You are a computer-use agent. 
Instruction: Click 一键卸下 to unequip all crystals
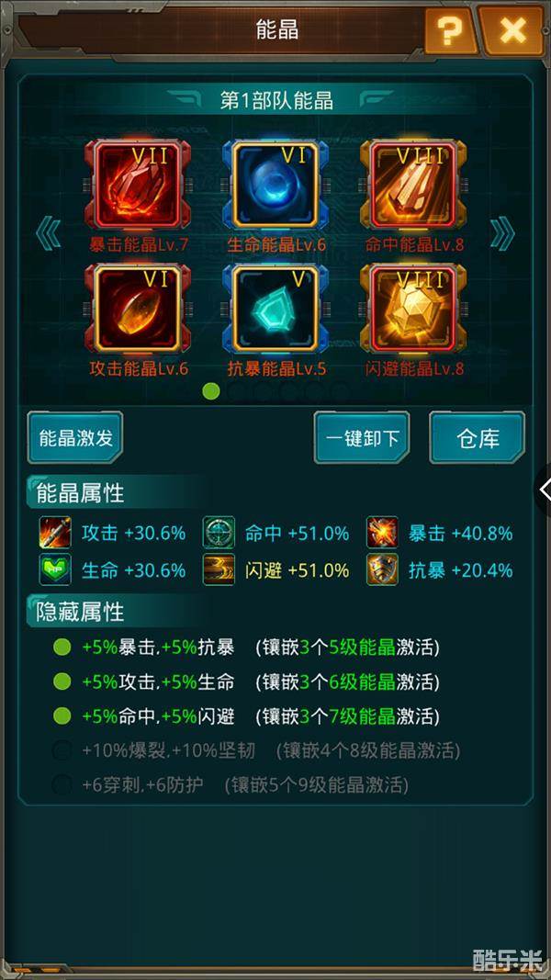coord(362,437)
